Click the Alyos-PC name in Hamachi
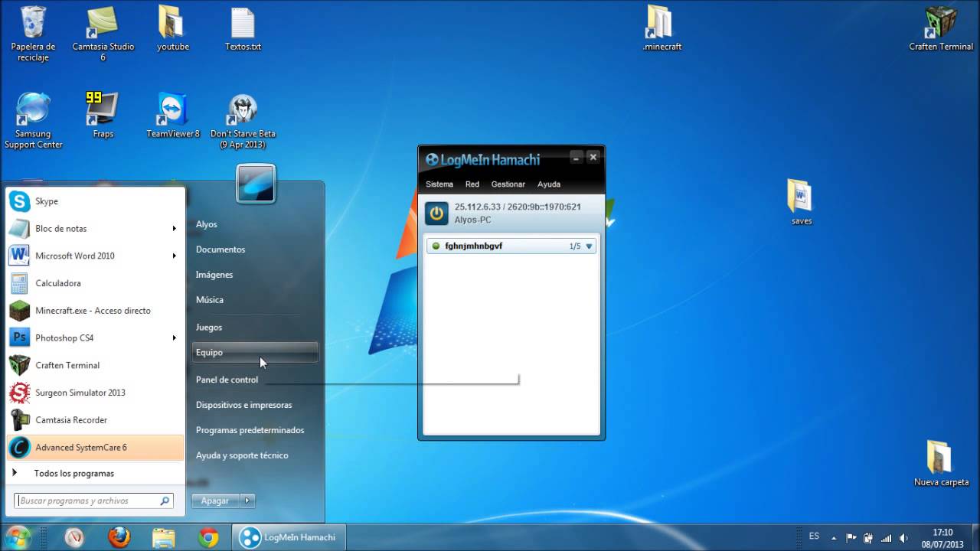Screen dimensions: 980x551 click(473, 220)
